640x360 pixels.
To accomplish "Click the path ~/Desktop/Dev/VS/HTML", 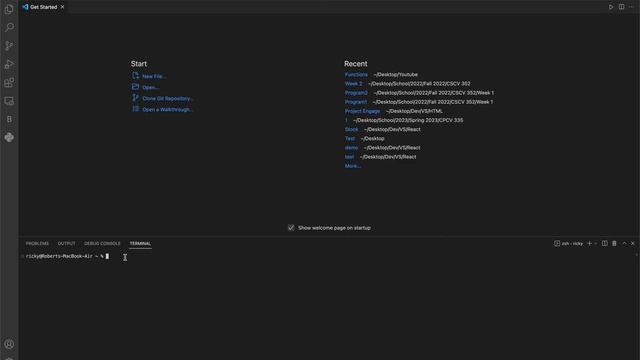I will (414, 111).
